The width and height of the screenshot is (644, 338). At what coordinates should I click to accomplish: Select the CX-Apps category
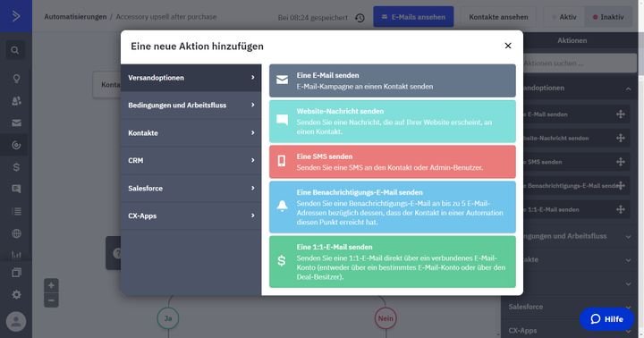[191, 215]
